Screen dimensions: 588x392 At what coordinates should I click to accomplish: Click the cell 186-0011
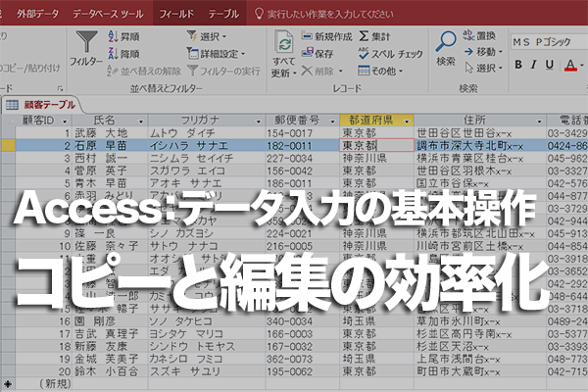302,183
